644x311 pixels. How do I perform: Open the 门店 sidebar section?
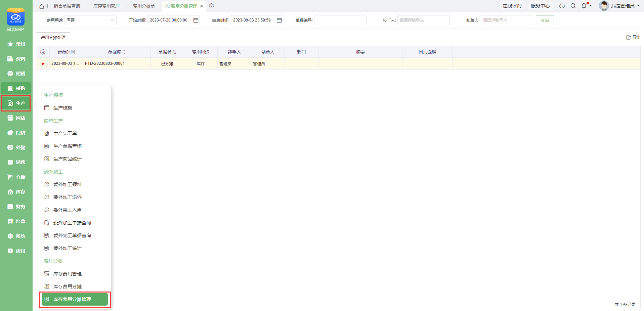point(16,133)
